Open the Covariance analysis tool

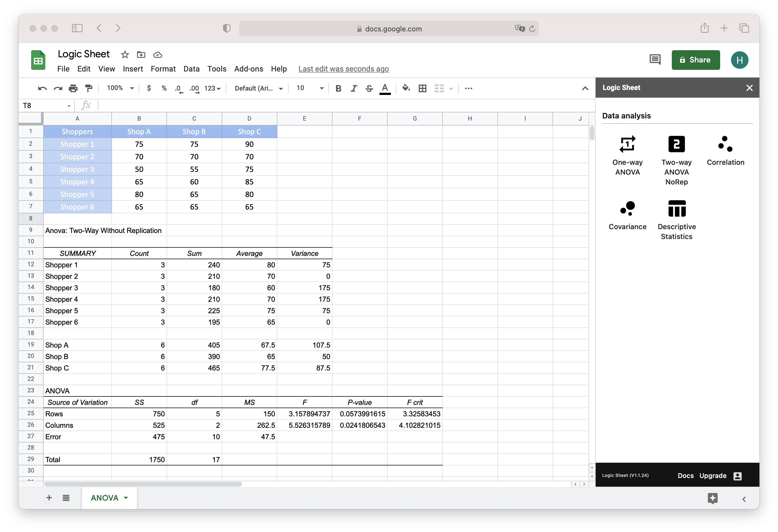627,216
